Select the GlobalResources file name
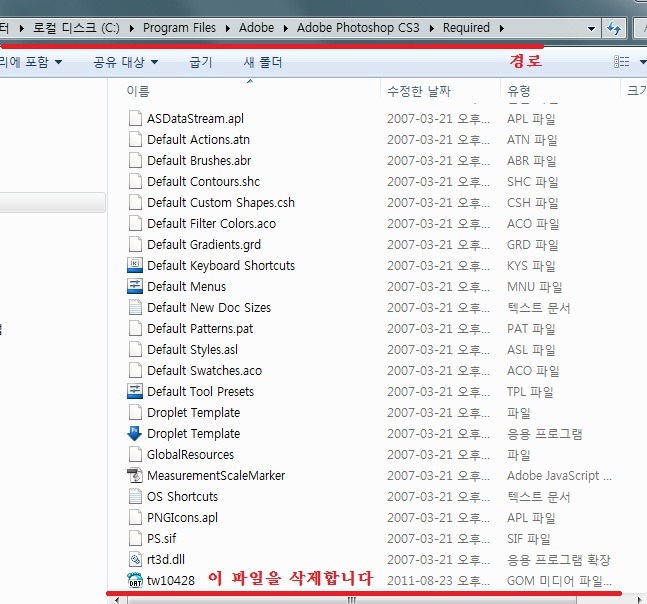The width and height of the screenshot is (647, 604). click(x=191, y=455)
